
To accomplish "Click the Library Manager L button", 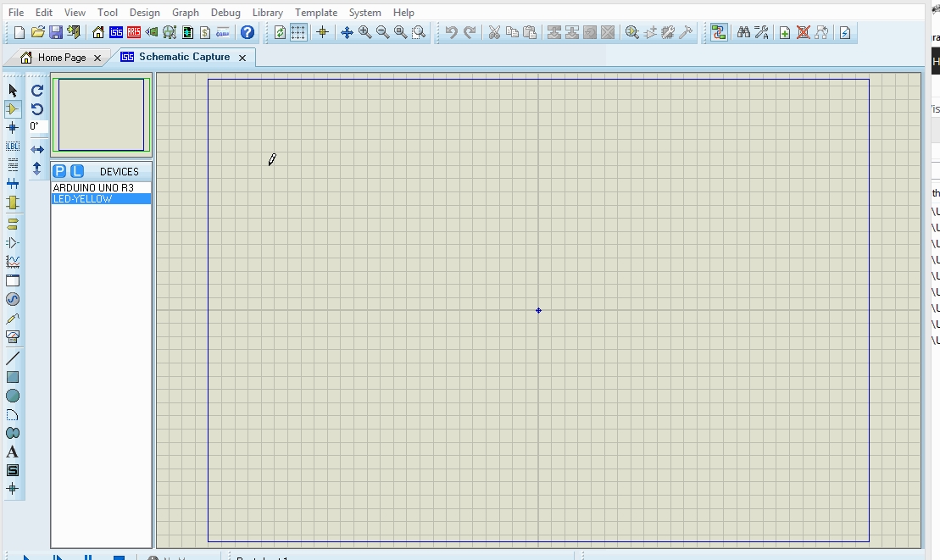I will (76, 171).
